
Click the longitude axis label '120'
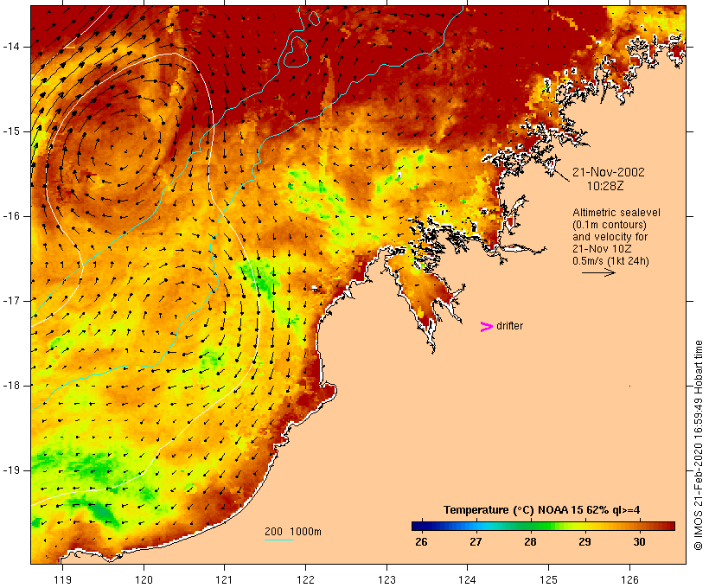(144, 579)
